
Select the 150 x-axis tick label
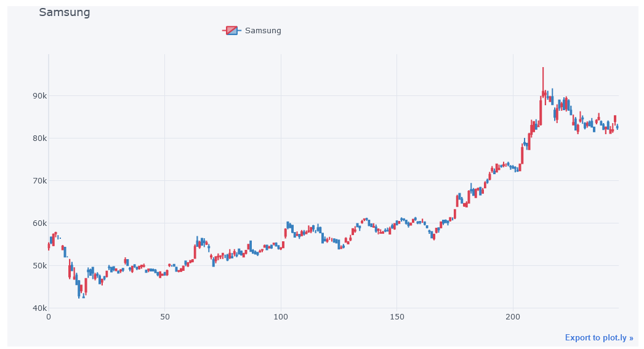click(396, 317)
